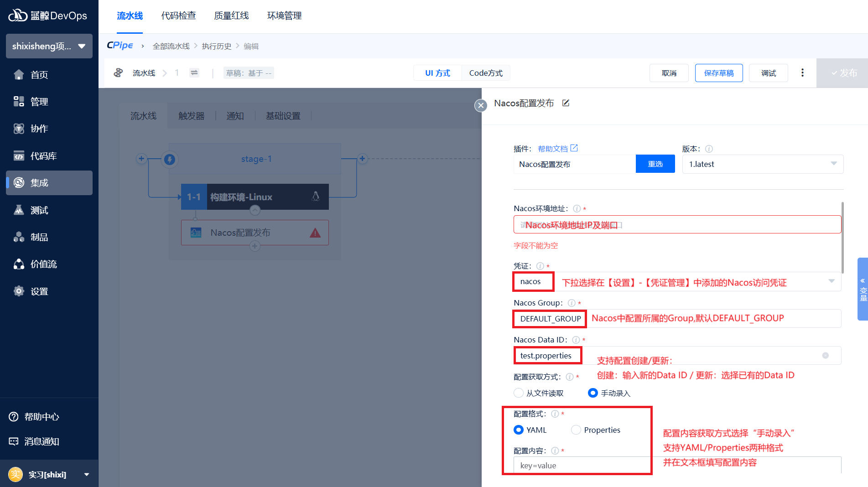Screen dimensions: 868x487
Task: Add a stage with the plus icon after stage-1
Action: [362, 159]
